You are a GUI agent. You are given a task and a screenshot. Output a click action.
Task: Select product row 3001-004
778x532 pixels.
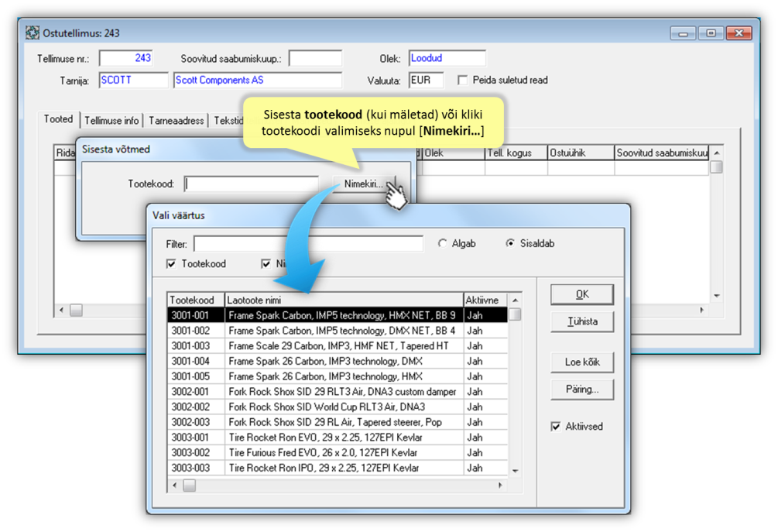point(338,362)
